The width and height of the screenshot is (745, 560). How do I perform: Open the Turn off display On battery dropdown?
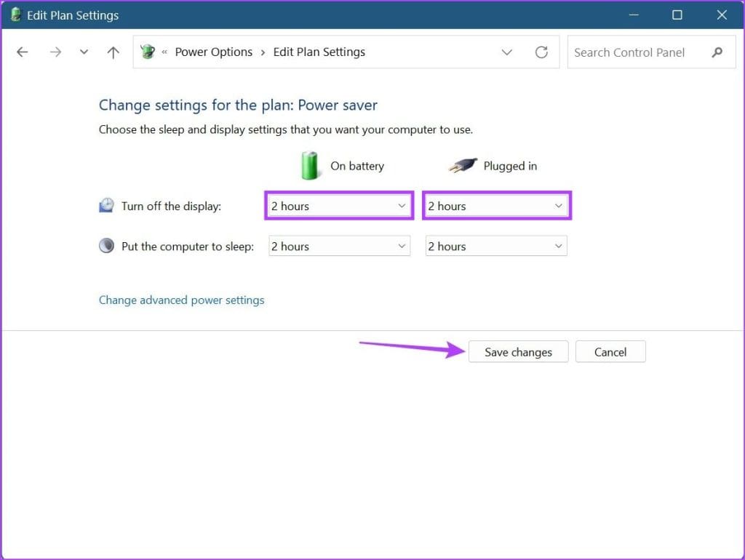[338, 206]
